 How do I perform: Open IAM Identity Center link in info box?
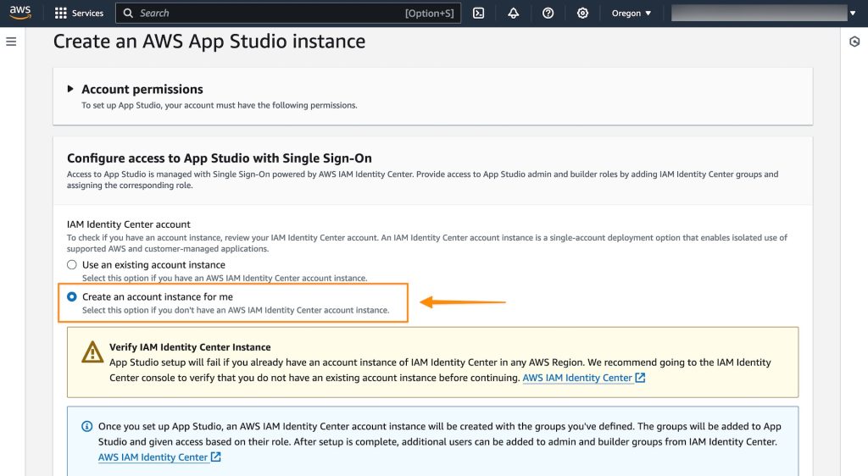(153, 457)
